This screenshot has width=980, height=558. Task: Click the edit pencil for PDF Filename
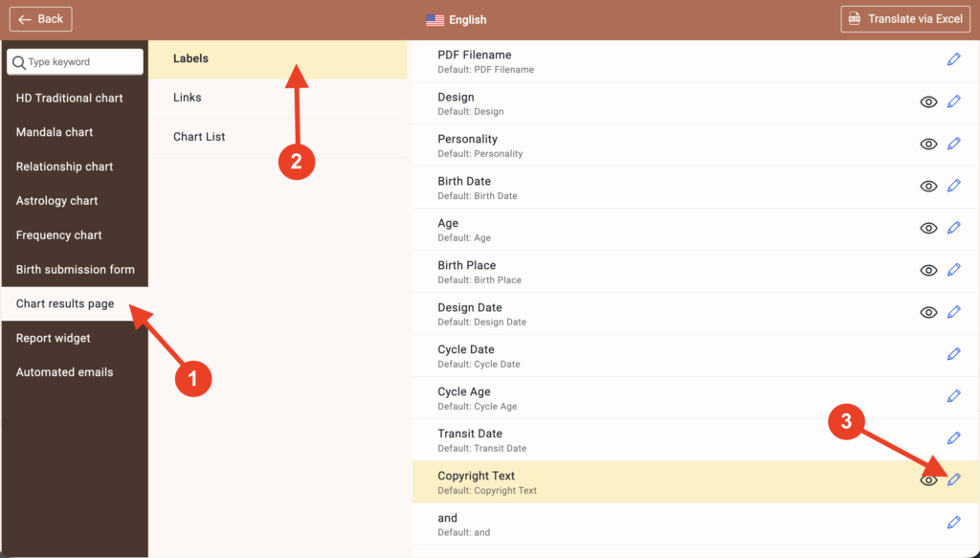(x=953, y=59)
